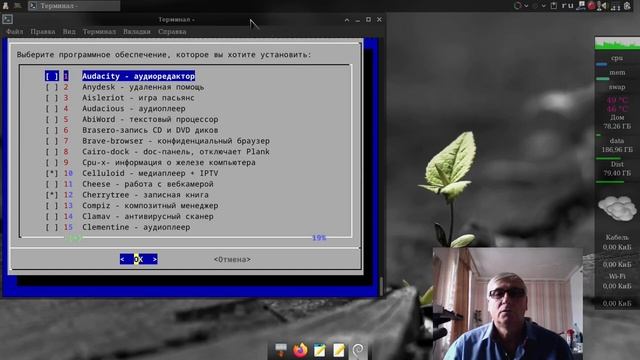Uncheck the Celluloid checkbox
The height and width of the screenshot is (360, 640).
tap(52, 173)
